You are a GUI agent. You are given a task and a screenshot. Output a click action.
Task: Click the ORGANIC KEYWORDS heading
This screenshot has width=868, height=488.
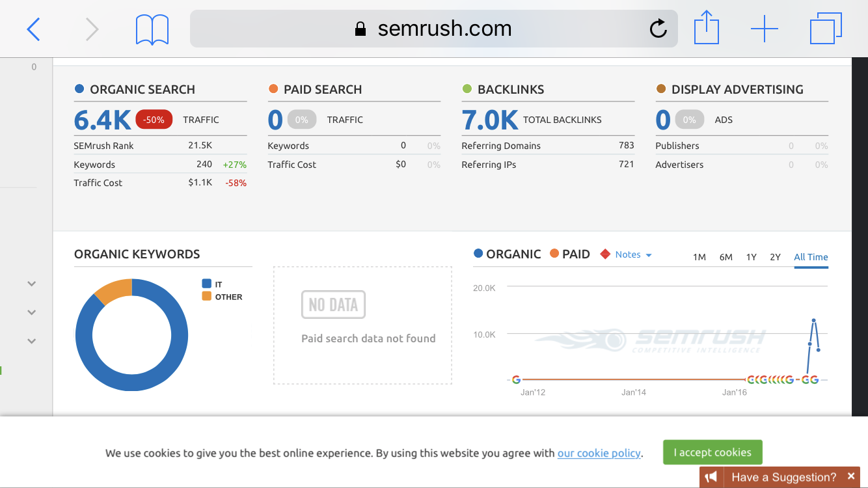(x=137, y=254)
